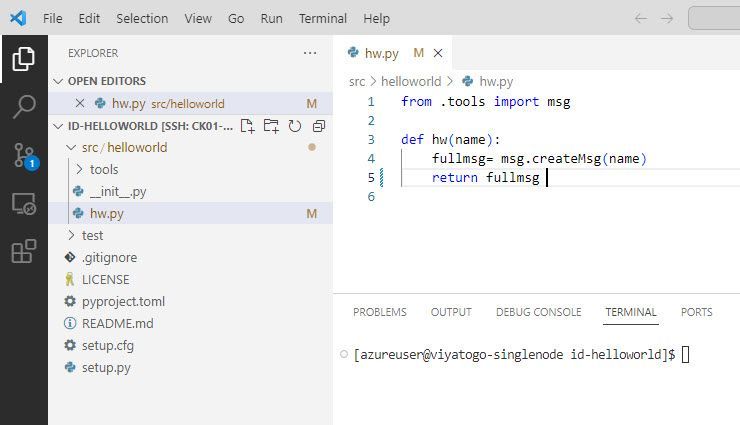The height and width of the screenshot is (425, 740).
Task: Open the Extensions view icon
Action: pos(23,251)
